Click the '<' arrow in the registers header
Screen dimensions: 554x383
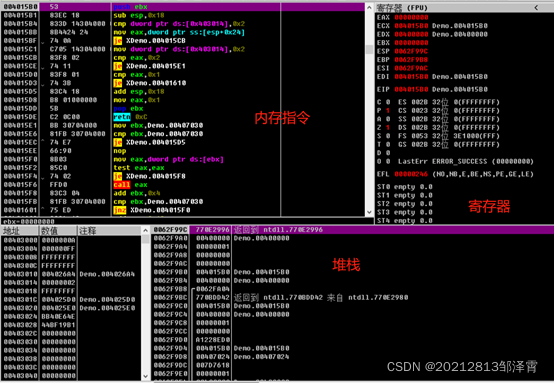pyautogui.click(x=536, y=7)
